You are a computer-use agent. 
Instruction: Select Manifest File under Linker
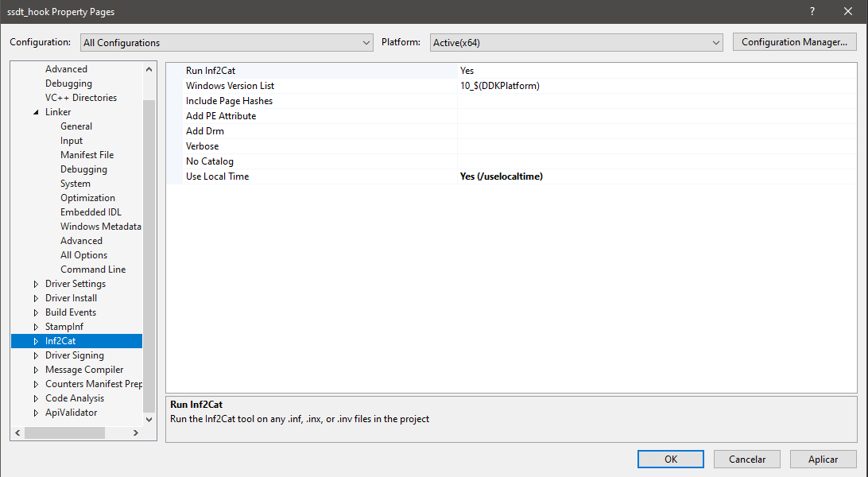point(87,155)
